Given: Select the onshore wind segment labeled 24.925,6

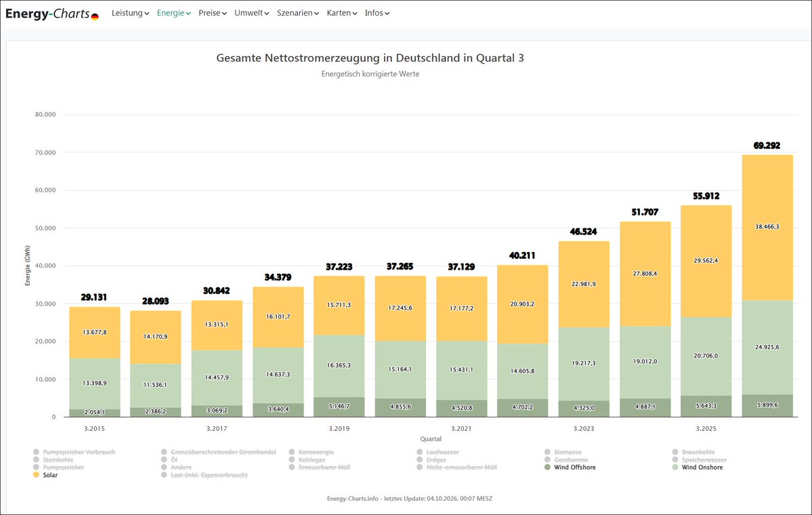Looking at the screenshot, I should point(767,348).
